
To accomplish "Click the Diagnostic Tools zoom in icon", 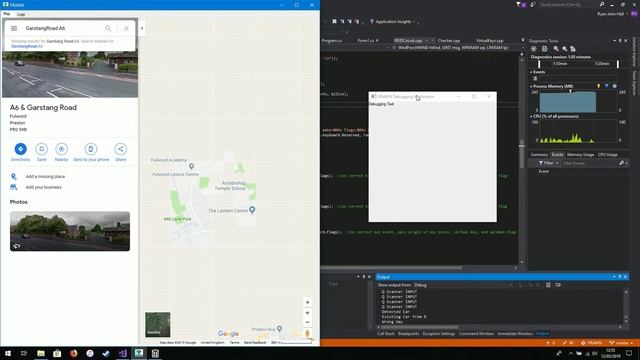I will (556, 49).
